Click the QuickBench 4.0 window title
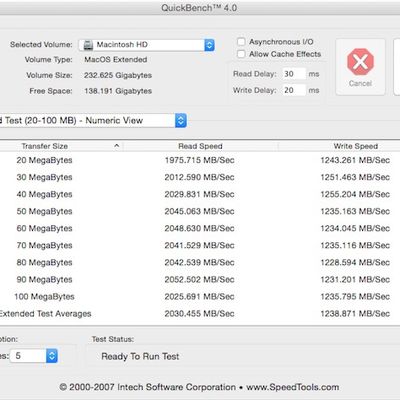This screenshot has width=400, height=400. (x=199, y=8)
